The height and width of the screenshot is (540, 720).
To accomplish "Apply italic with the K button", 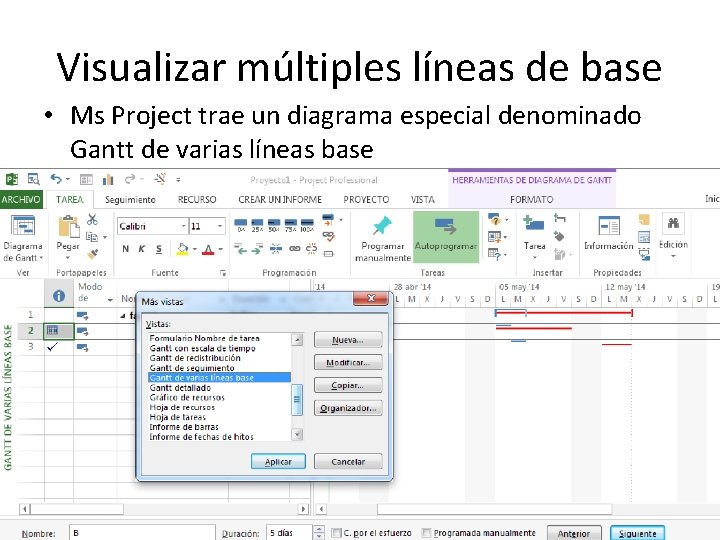I will point(142,249).
